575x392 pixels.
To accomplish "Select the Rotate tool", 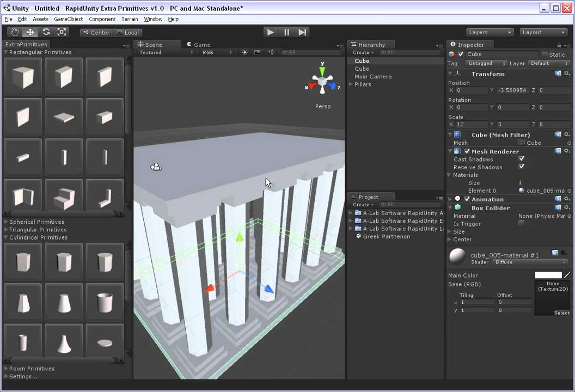I will coord(46,32).
